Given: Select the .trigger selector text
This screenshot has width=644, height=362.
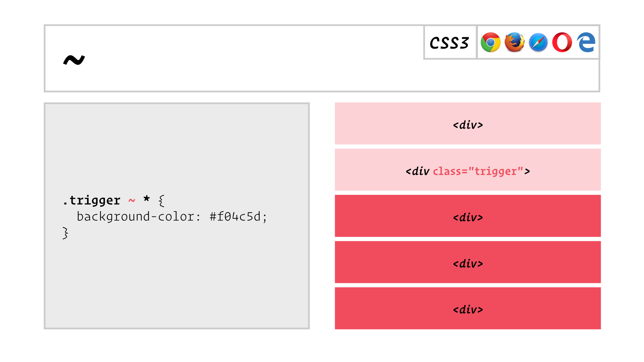Looking at the screenshot, I should point(91,200).
